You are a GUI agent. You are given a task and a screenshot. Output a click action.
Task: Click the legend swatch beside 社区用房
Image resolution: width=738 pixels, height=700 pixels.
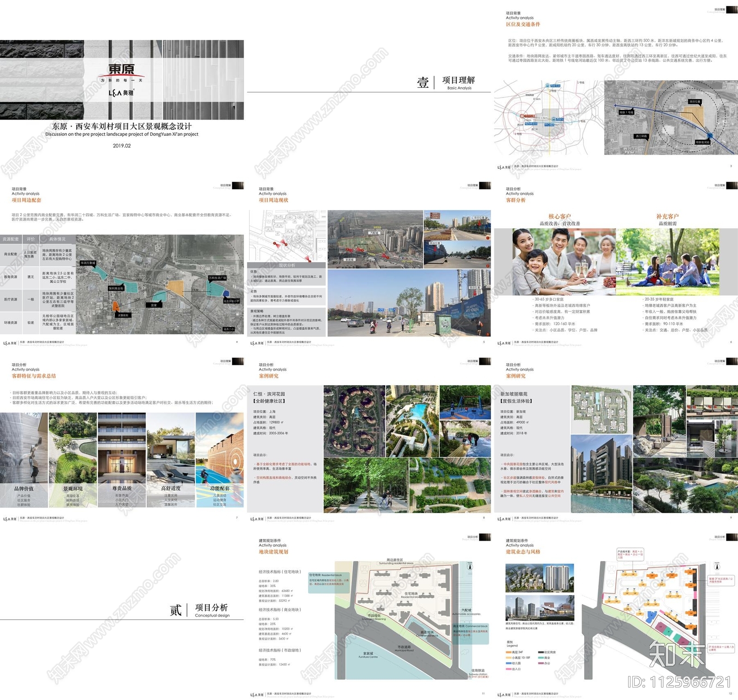(x=541, y=652)
